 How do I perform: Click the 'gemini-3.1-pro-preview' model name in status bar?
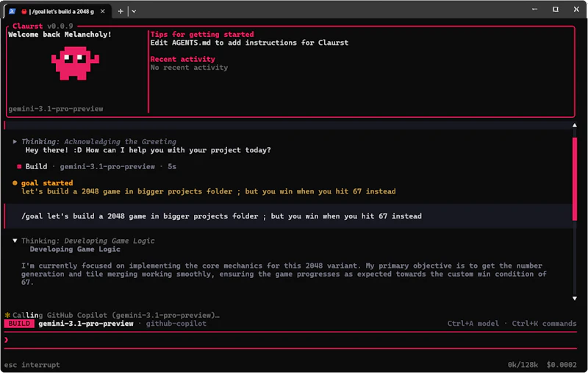coord(86,324)
